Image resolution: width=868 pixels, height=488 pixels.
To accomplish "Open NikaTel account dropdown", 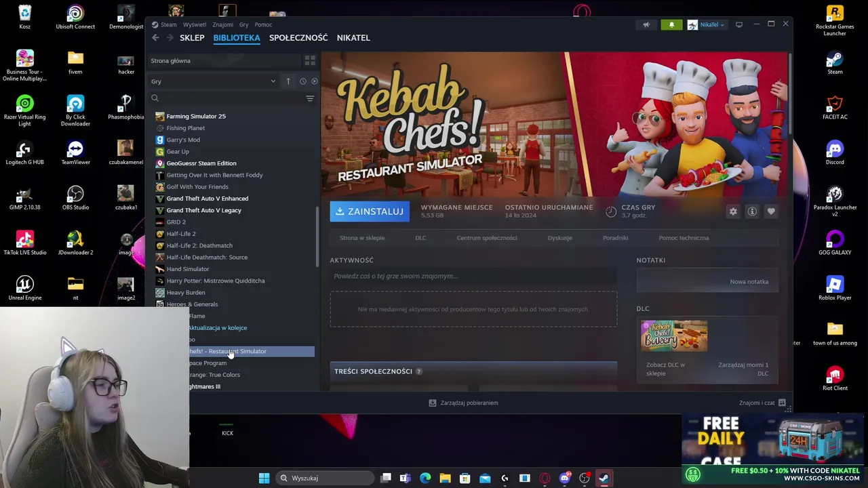I will (x=706, y=24).
